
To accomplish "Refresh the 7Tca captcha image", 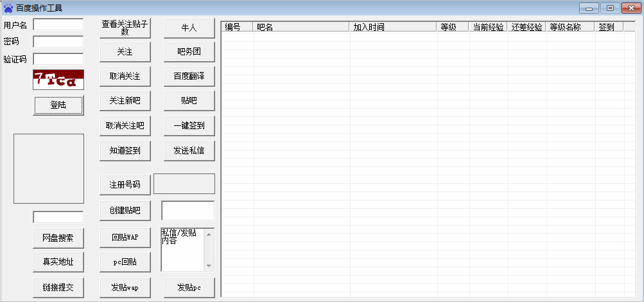I will (58, 79).
